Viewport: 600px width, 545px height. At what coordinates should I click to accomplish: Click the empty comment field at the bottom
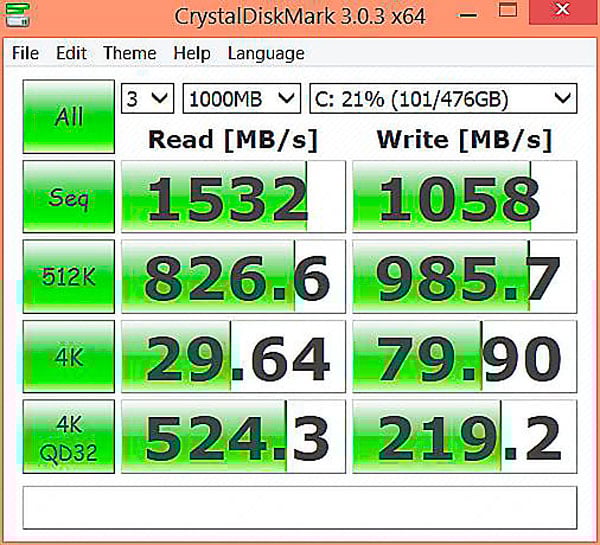[300, 508]
